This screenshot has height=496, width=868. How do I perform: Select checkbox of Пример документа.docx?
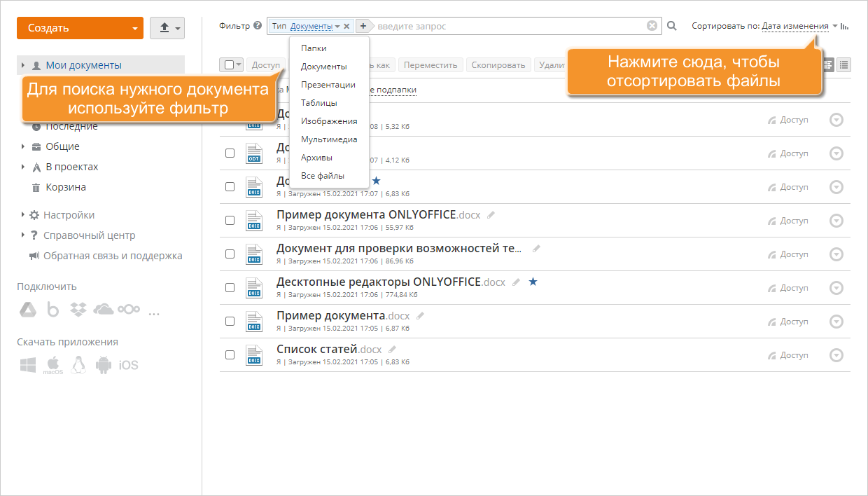pyautogui.click(x=230, y=321)
